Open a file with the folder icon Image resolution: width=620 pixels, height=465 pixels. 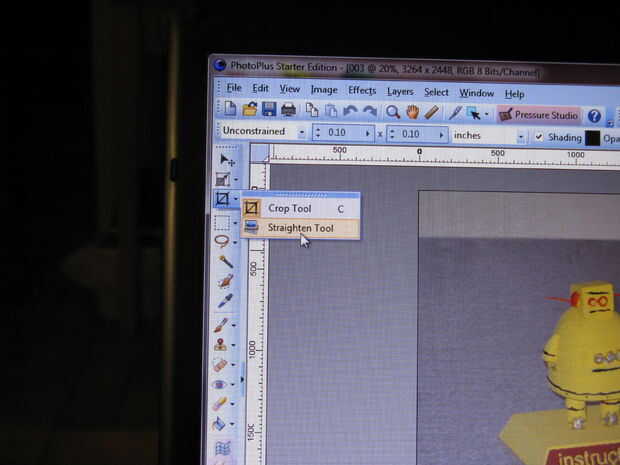tap(250, 109)
